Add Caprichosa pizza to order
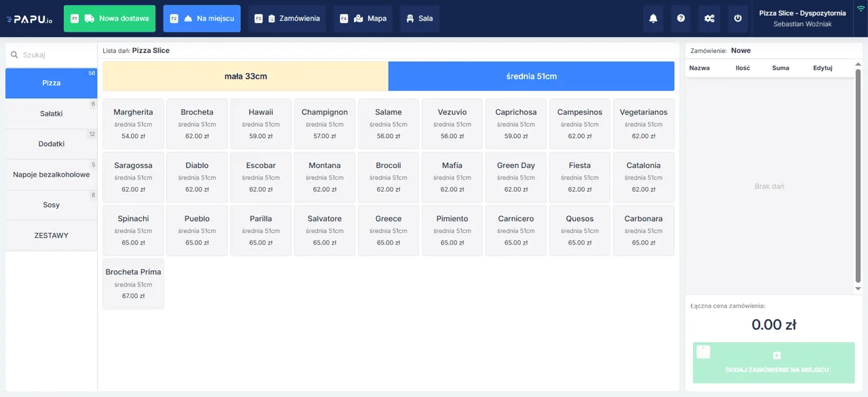The height and width of the screenshot is (397, 868). pyautogui.click(x=516, y=124)
